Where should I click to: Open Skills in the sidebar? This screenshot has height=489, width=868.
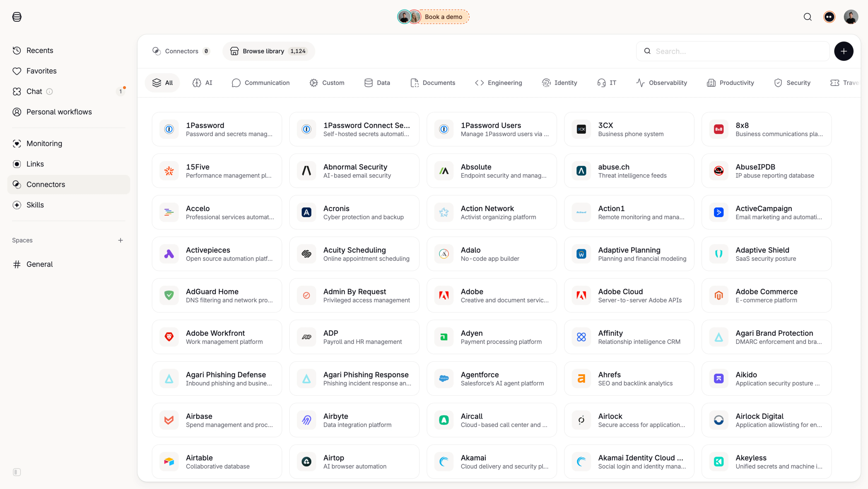pos(69,205)
